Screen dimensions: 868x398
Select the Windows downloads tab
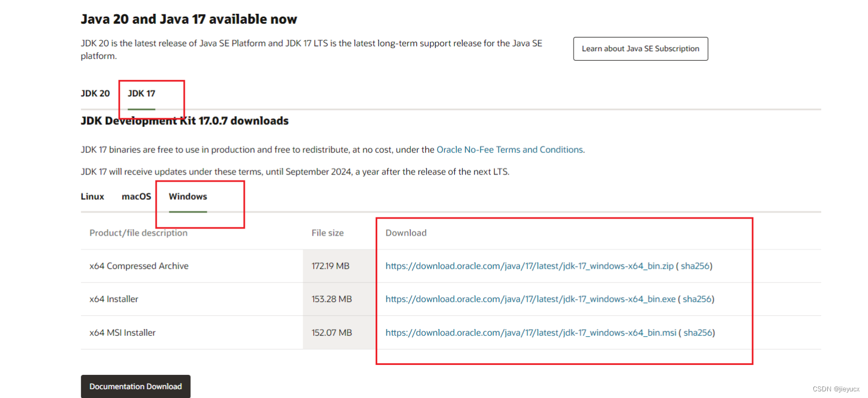[188, 197]
